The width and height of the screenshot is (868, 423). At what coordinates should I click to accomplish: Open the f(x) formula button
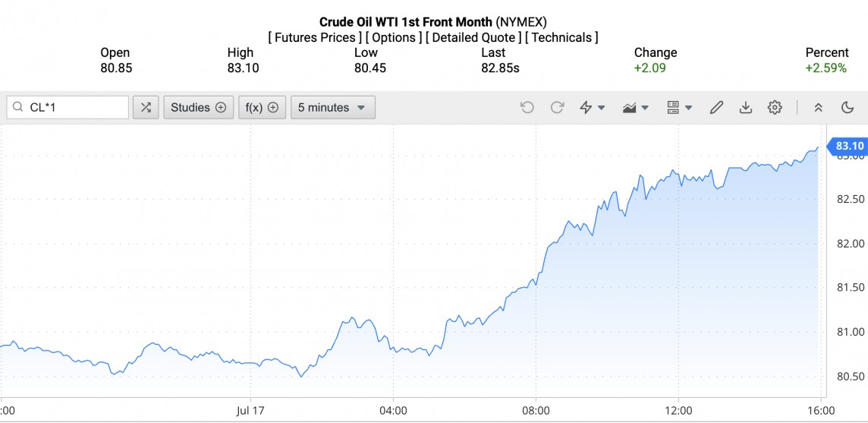pyautogui.click(x=262, y=108)
